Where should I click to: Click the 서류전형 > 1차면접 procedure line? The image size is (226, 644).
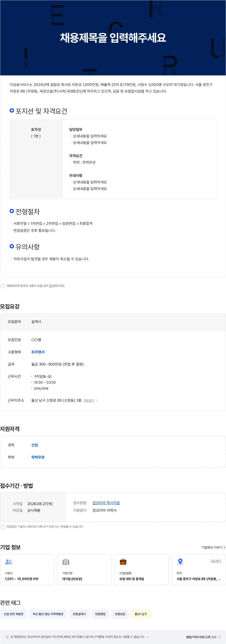[53, 223]
